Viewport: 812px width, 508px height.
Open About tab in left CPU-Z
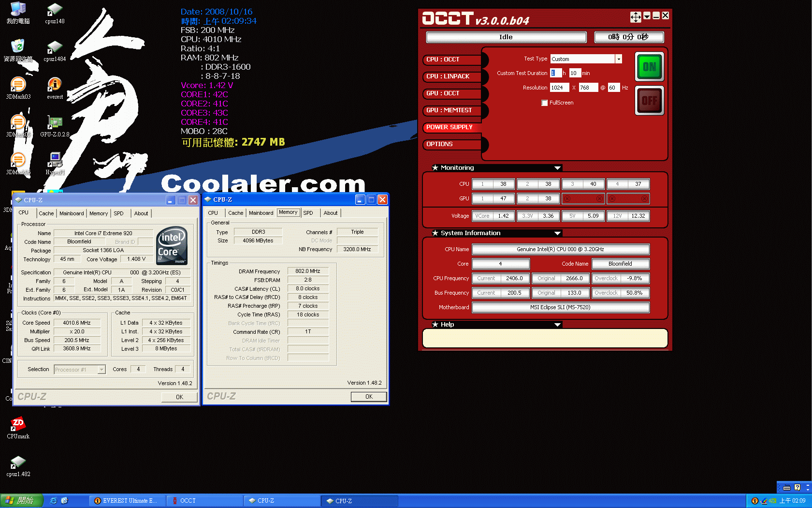click(141, 213)
